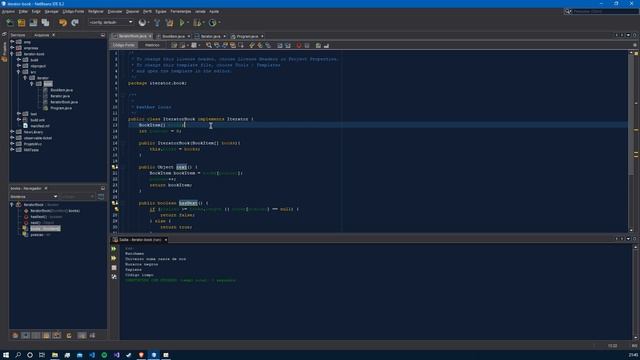Click the New Project toolbar icon
640x360 pixels.
pyautogui.click(x=21, y=23)
